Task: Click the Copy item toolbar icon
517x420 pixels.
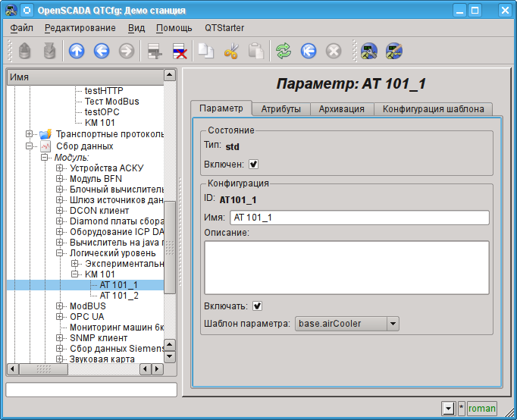Action: 206,51
